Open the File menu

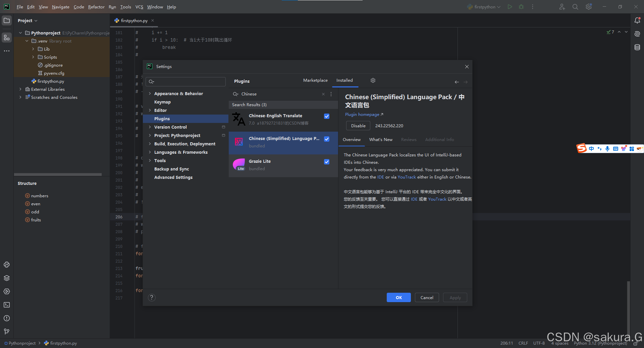20,7
